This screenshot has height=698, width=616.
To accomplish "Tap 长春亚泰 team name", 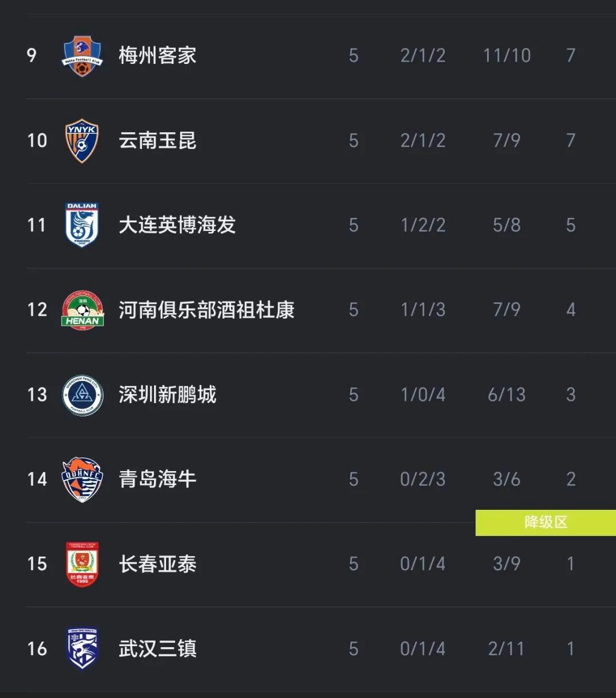I will (x=157, y=564).
